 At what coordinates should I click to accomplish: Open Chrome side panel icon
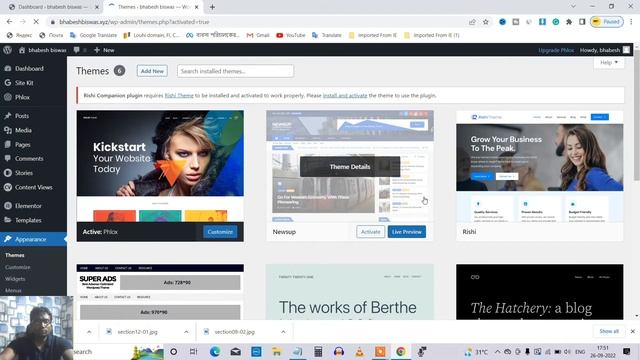582,22
